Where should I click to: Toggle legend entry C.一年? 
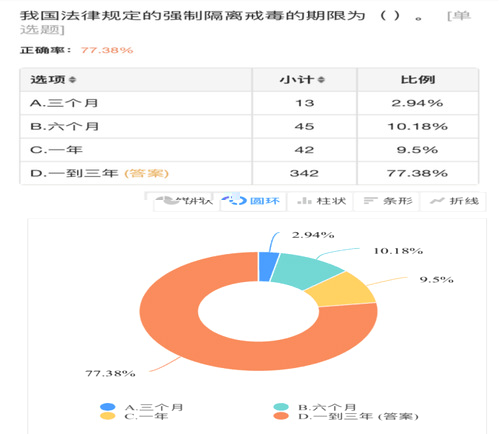point(134,416)
